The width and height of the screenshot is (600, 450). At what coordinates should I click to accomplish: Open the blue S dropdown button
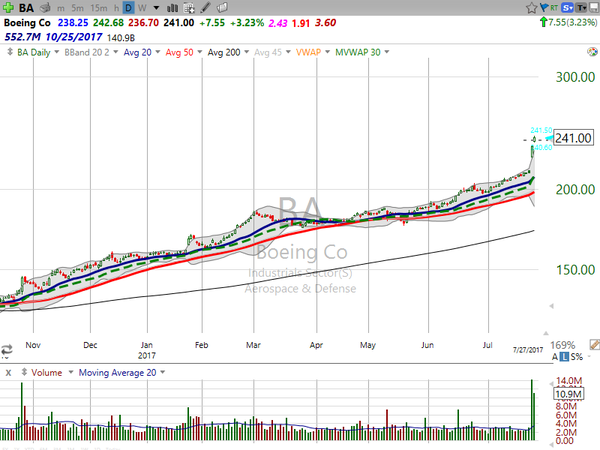click(567, 8)
